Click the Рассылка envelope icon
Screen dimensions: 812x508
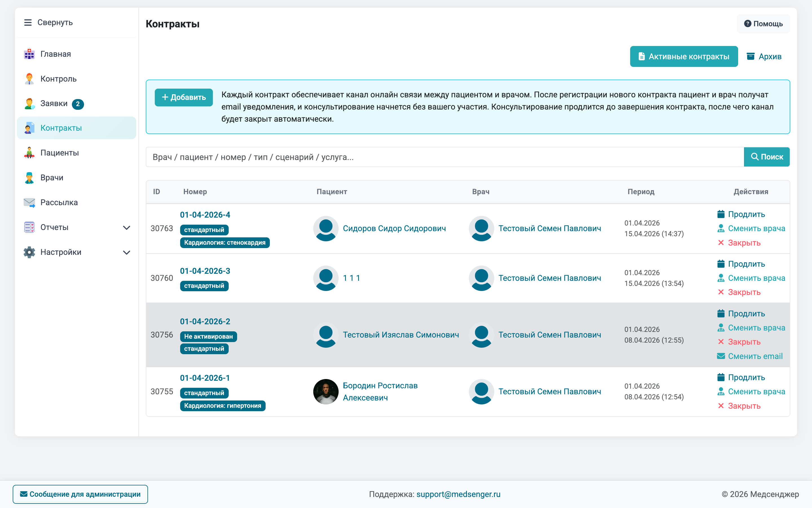click(x=29, y=203)
